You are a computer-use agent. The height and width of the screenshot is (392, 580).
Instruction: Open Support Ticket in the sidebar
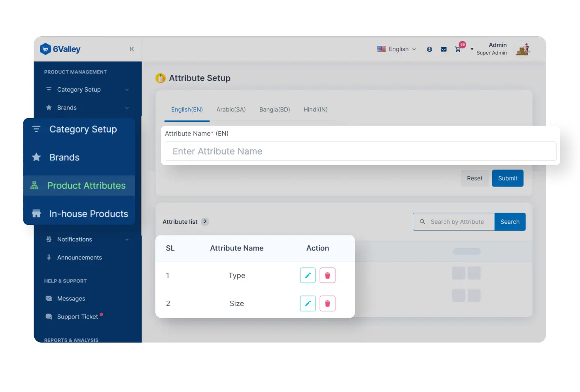click(x=77, y=317)
